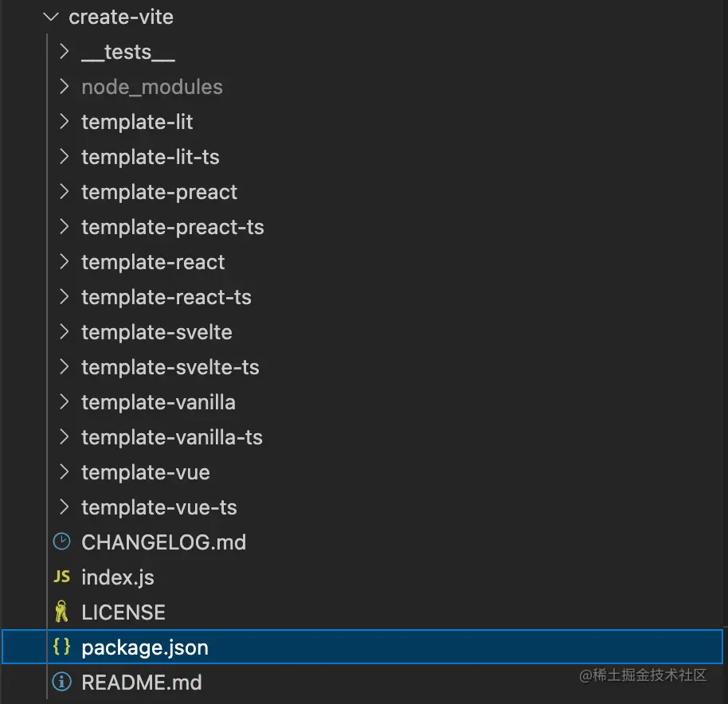The image size is (728, 704).
Task: Click the clock icon next to CHANGELOG.md
Action: point(61,542)
